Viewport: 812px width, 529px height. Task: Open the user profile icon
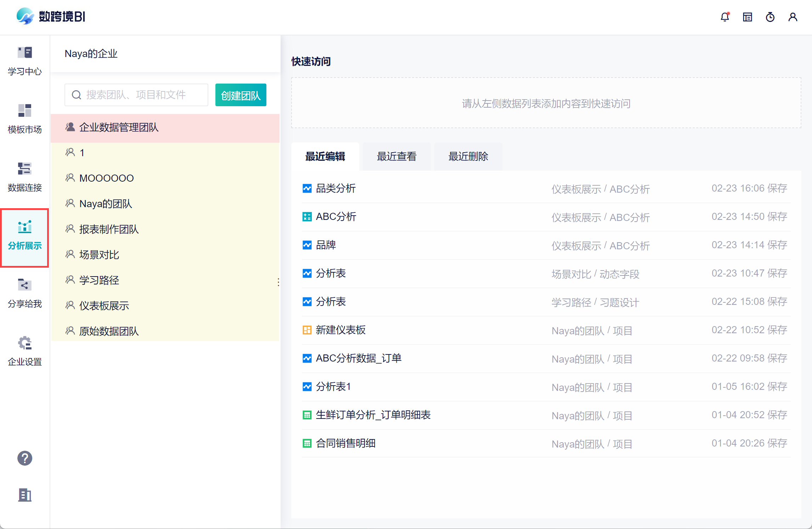click(793, 17)
